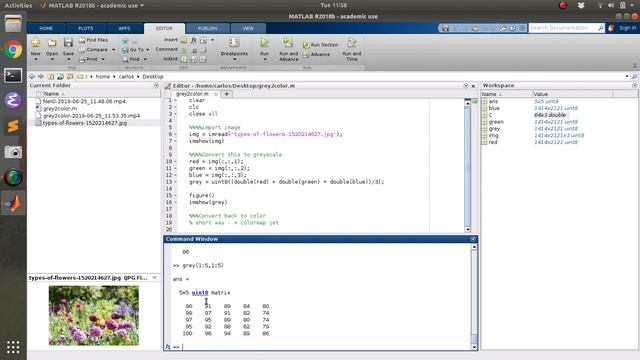This screenshot has height=360, width=640.
Task: Click the Editor vertical scrollbar
Action: tap(467, 165)
